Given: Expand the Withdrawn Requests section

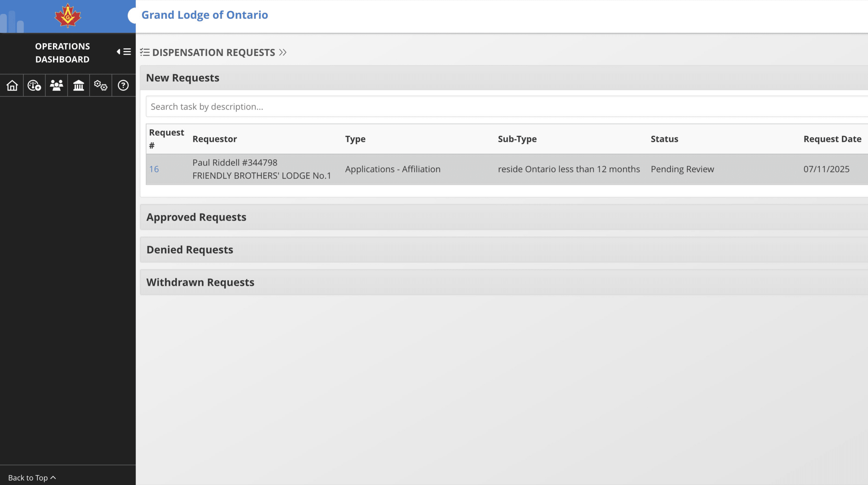Looking at the screenshot, I should [504, 282].
